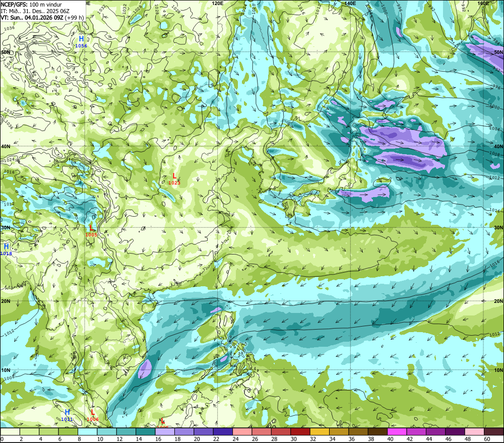Image resolution: width=504 pixels, height=443 pixels.
Task: Click the lavender 16–18 legend swatch
Action: point(165,431)
